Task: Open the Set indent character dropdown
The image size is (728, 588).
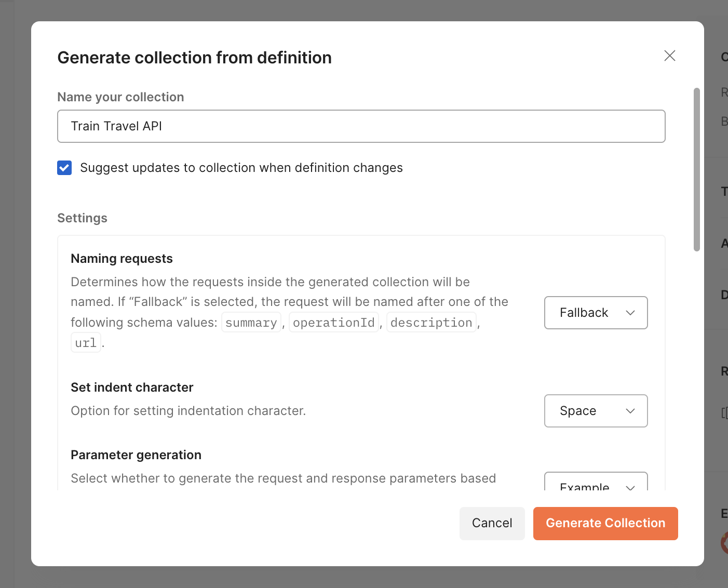Action: pos(596,411)
